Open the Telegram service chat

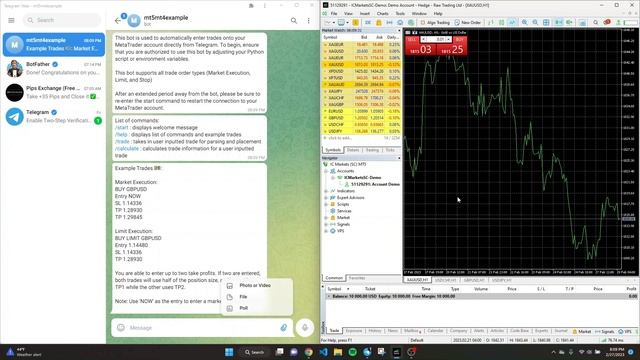click(x=53, y=116)
